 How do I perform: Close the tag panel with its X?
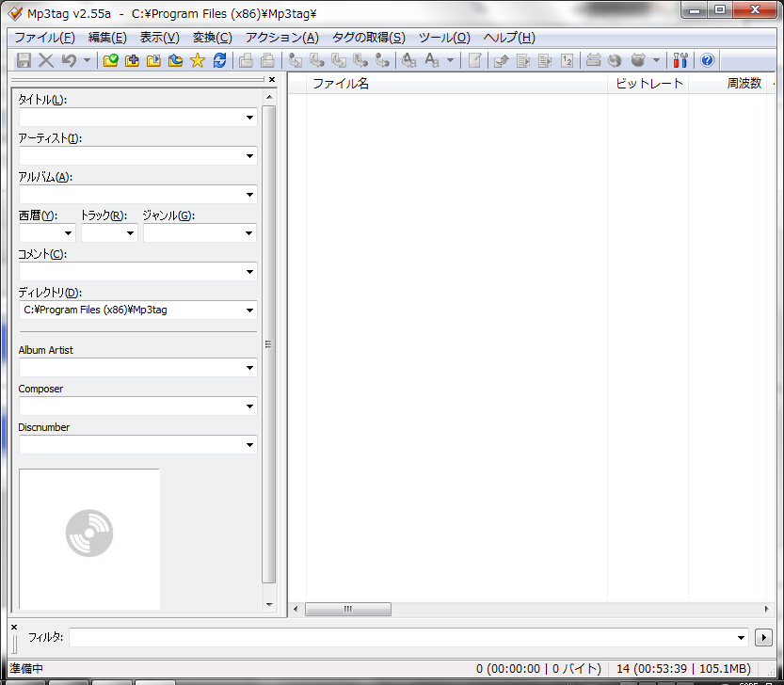pos(272,79)
